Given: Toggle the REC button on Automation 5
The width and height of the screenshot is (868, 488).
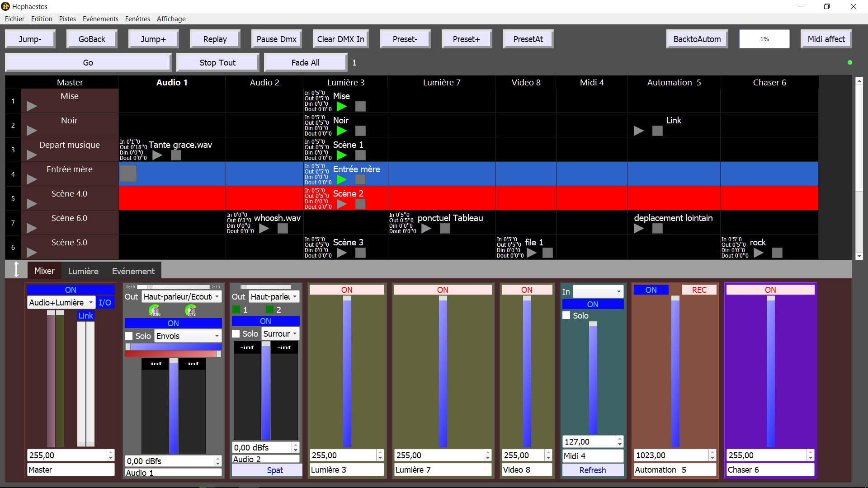Looking at the screenshot, I should tap(699, 290).
